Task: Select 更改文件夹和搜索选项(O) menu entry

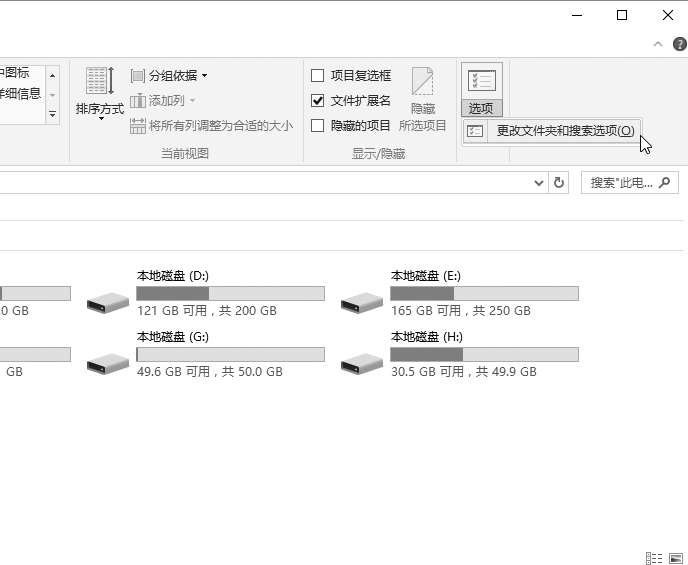Action: [x=552, y=131]
